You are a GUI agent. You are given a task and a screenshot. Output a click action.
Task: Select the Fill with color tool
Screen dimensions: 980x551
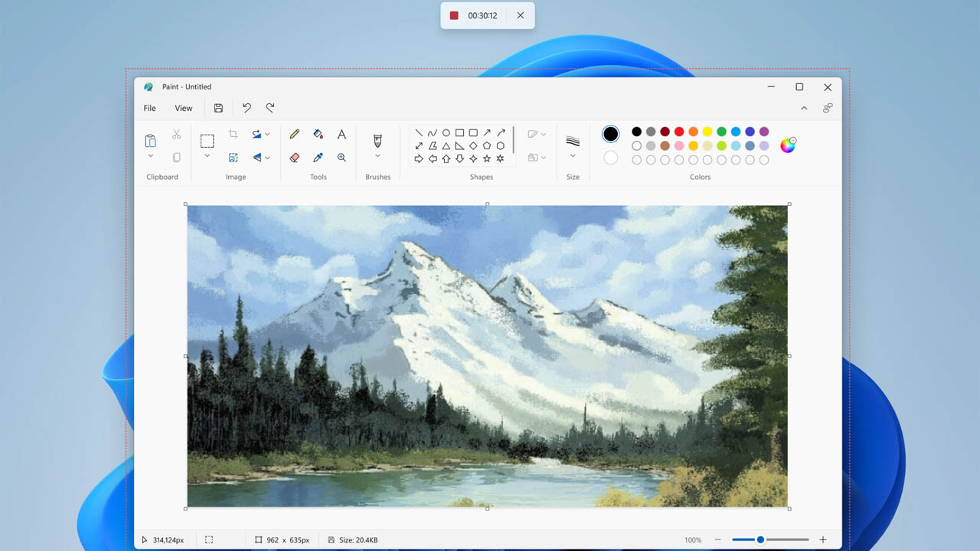click(x=317, y=134)
